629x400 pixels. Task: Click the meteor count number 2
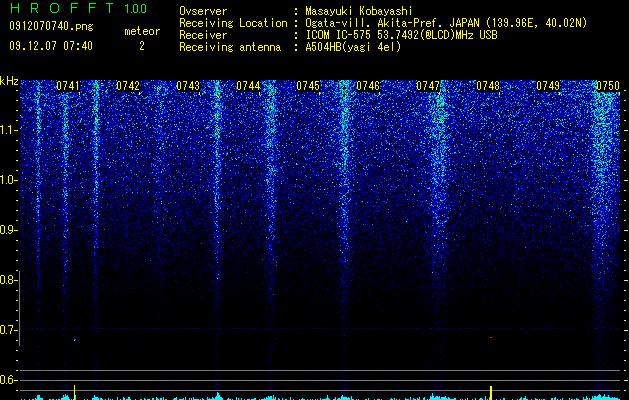[142, 46]
